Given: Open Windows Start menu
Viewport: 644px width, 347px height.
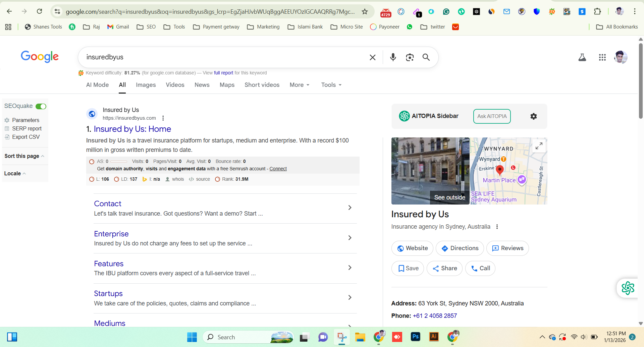Looking at the screenshot, I should click(192, 337).
